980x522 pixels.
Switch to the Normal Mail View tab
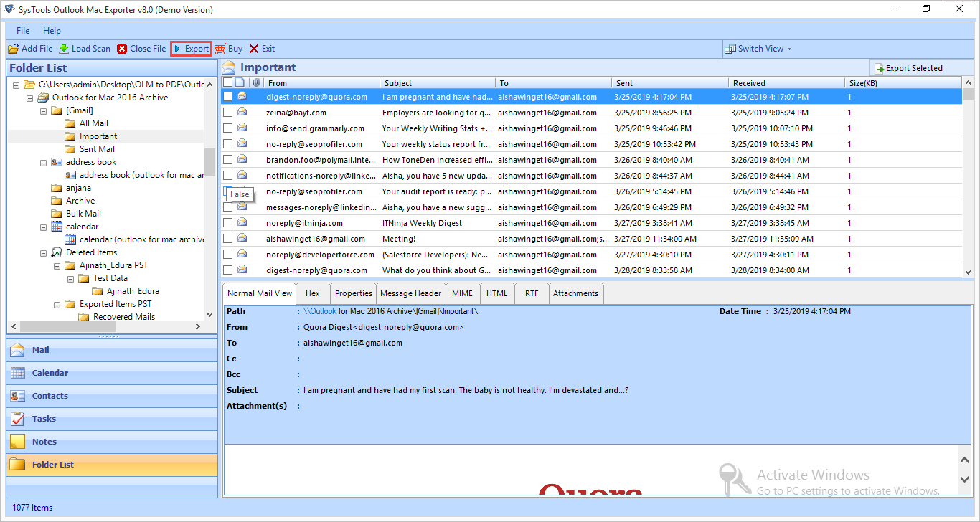click(260, 293)
